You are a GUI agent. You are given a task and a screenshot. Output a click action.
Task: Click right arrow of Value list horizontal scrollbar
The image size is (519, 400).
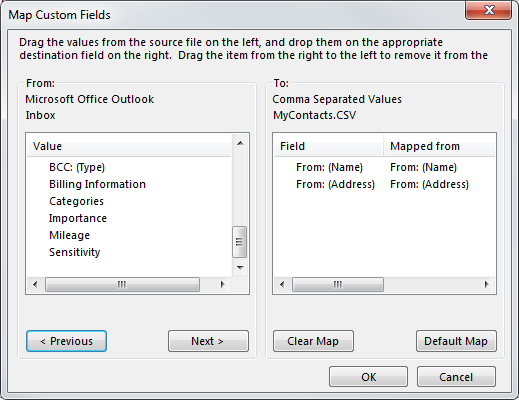(223, 284)
